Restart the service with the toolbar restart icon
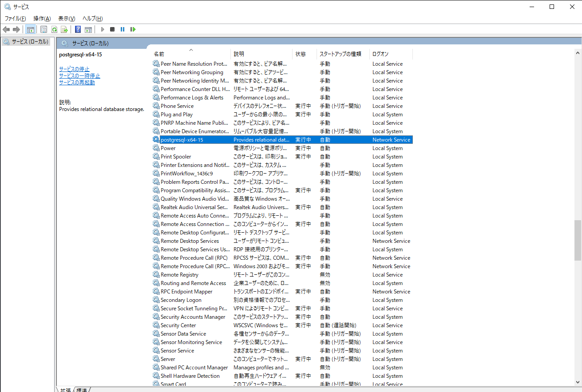582x392 pixels. [x=133, y=29]
